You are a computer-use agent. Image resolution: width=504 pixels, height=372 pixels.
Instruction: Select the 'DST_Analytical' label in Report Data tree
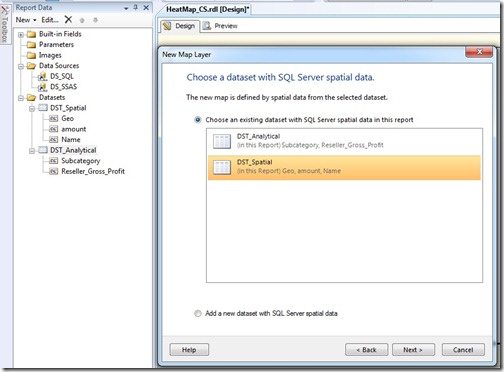point(73,150)
